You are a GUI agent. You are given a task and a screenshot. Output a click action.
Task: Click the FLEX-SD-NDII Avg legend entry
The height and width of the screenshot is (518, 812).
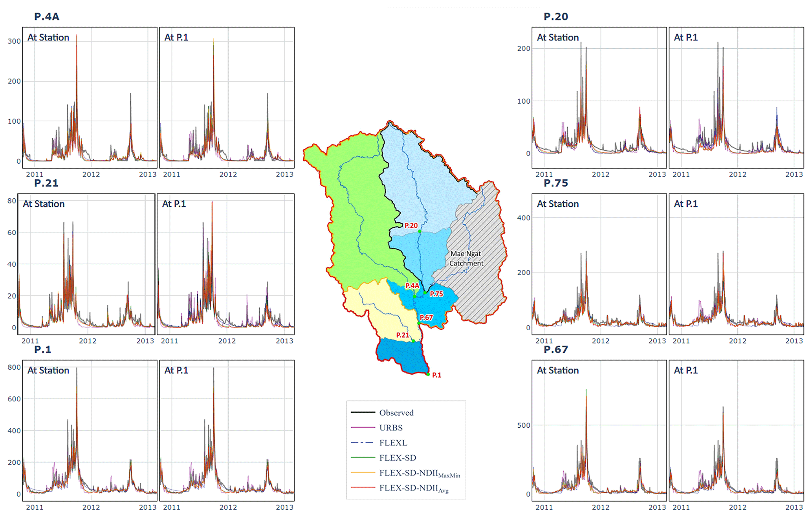point(413,488)
